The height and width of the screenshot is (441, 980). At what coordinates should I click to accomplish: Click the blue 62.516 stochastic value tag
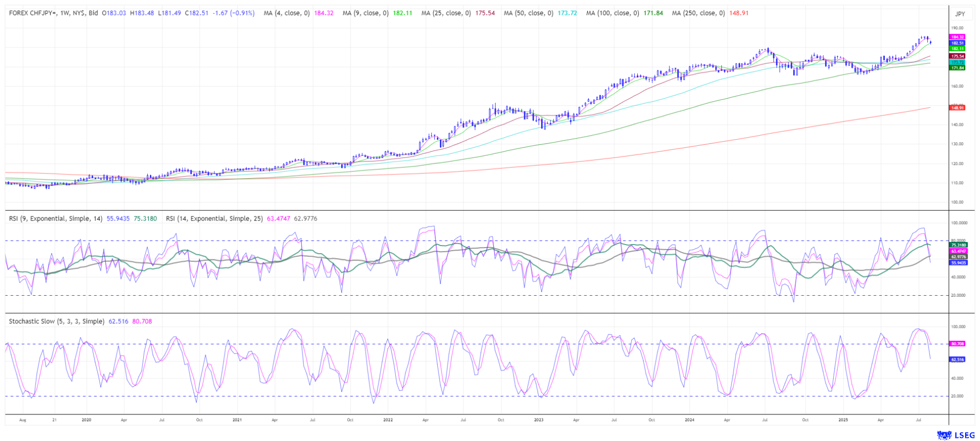pyautogui.click(x=957, y=360)
